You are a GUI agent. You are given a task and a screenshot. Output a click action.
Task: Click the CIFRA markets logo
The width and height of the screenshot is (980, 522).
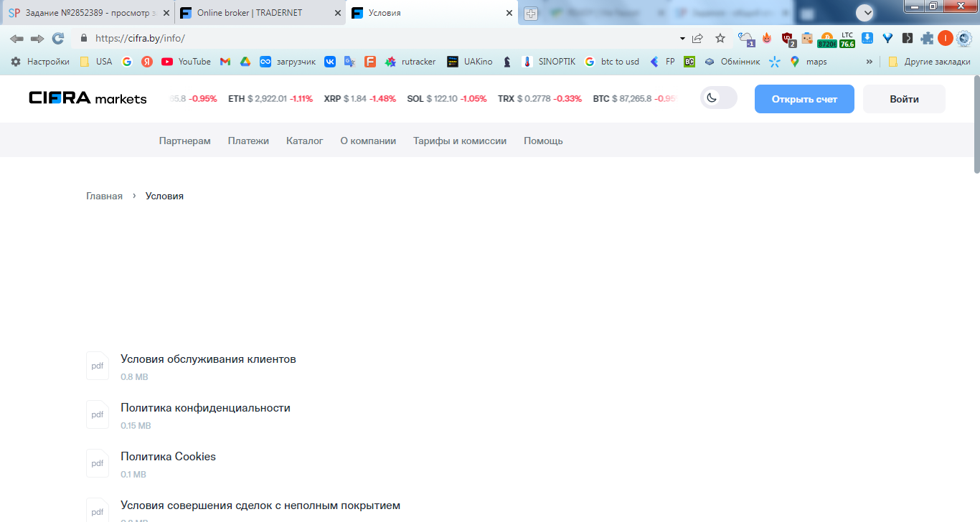[88, 98]
